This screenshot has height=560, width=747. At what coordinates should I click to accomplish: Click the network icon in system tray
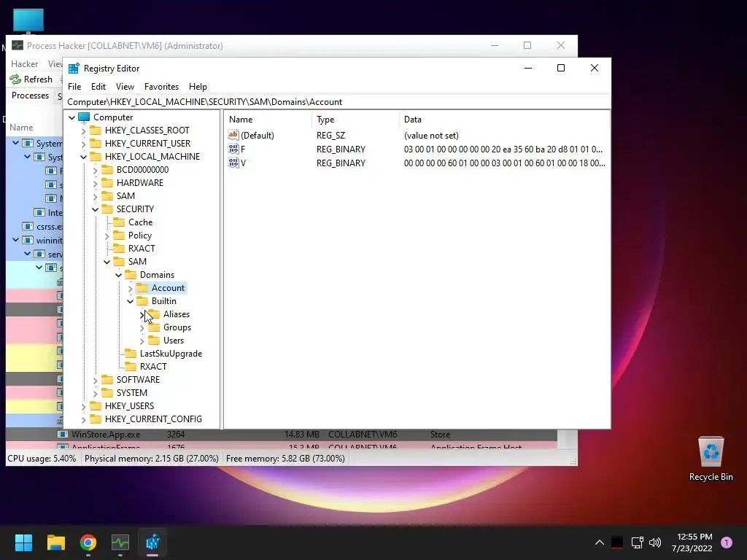pos(637,542)
